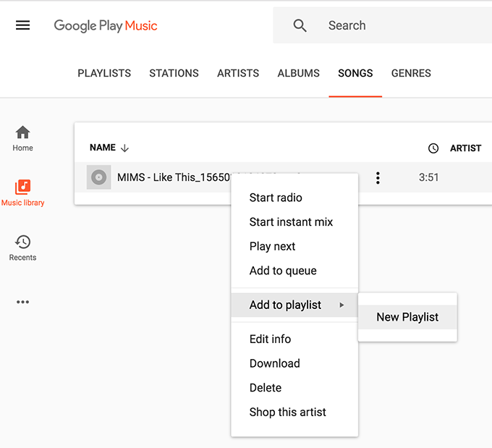Open the hamburger main menu
Image resolution: width=492 pixels, height=448 pixels.
click(x=23, y=25)
